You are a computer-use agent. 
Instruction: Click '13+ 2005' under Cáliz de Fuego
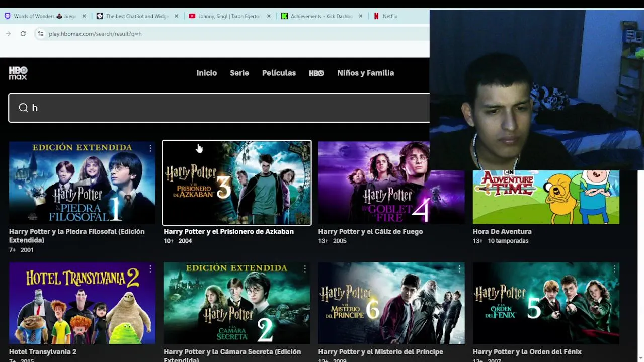tap(332, 241)
